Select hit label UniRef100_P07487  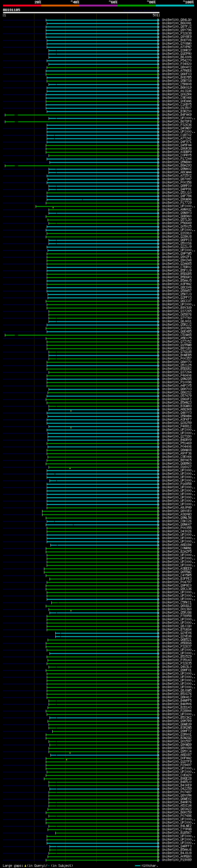point(177,792)
